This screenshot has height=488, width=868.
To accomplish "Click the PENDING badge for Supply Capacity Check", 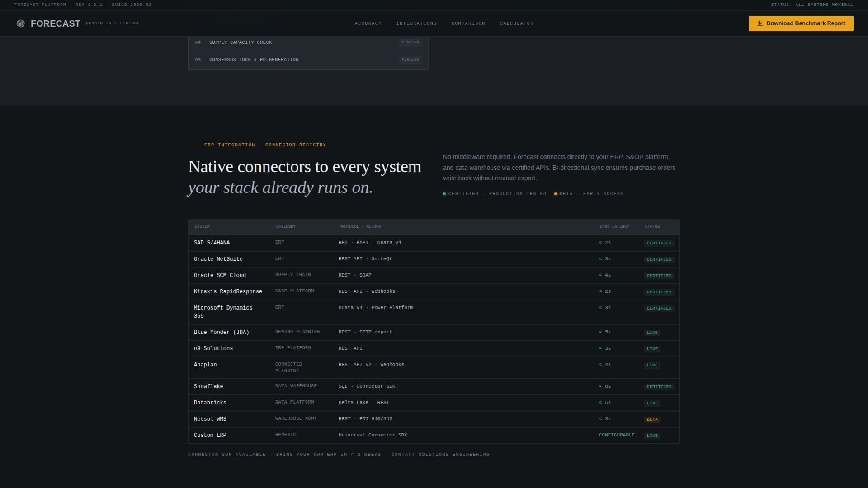I will pyautogui.click(x=410, y=42).
